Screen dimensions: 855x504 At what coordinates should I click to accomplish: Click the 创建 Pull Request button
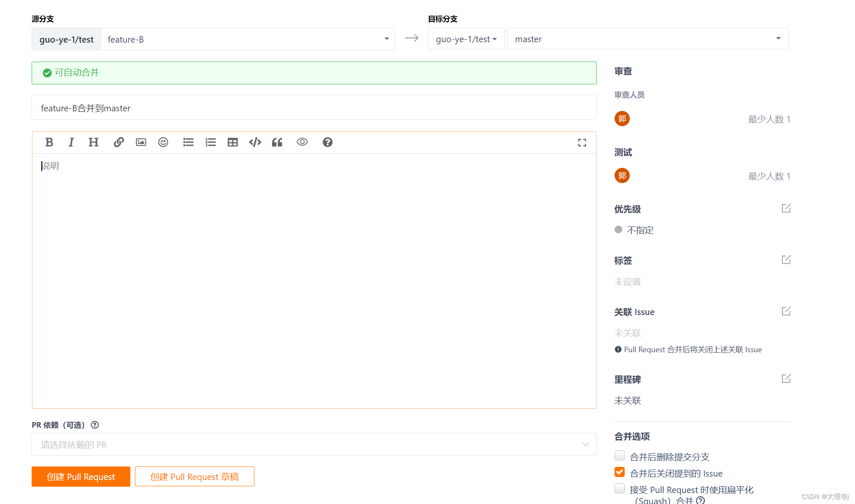coord(81,477)
